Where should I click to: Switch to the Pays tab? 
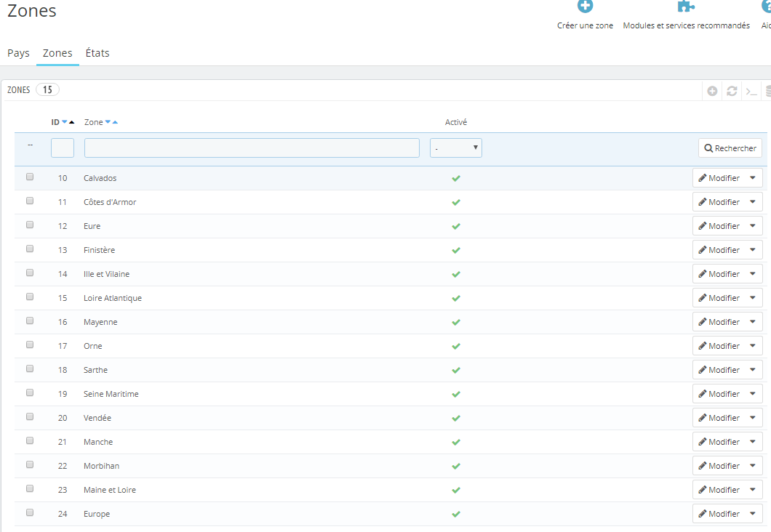click(x=18, y=53)
